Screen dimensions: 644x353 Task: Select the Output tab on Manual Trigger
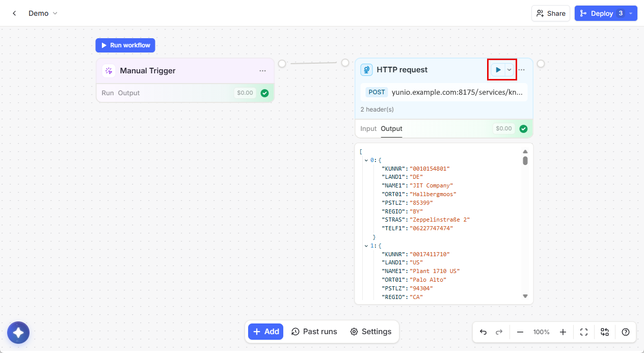click(129, 93)
